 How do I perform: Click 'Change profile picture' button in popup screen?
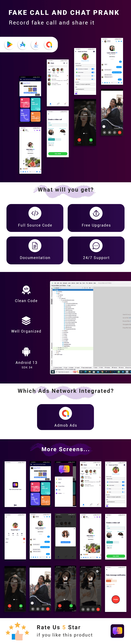click(x=66, y=542)
